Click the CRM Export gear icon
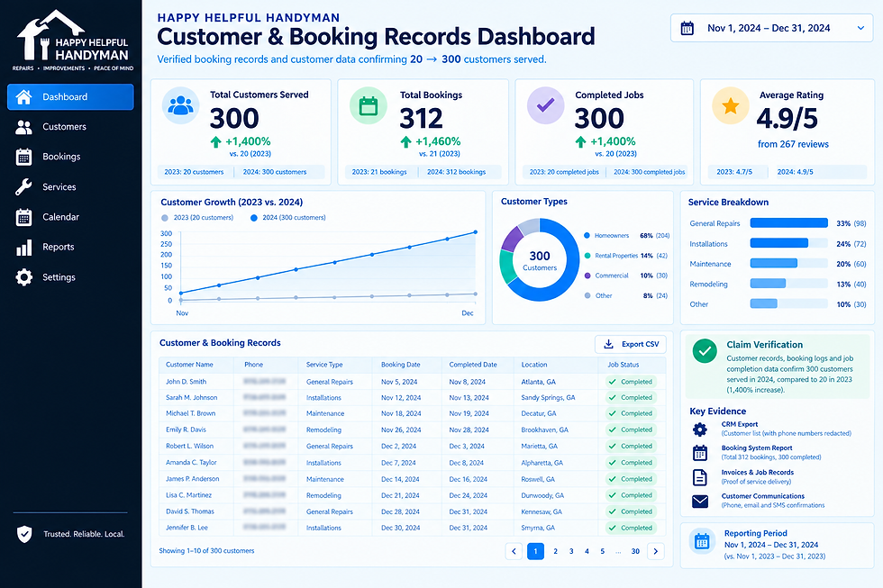The image size is (883, 588). pyautogui.click(x=700, y=430)
